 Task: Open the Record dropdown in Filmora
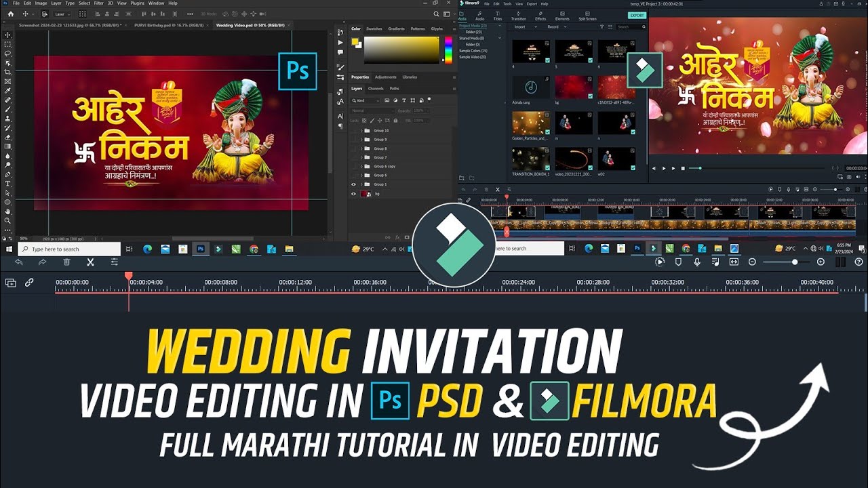557,27
